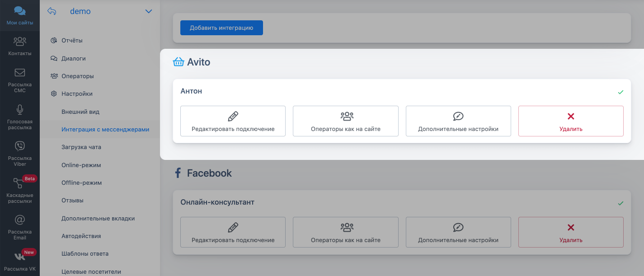Click the Антон connection name
644x276 pixels.
pos(191,91)
